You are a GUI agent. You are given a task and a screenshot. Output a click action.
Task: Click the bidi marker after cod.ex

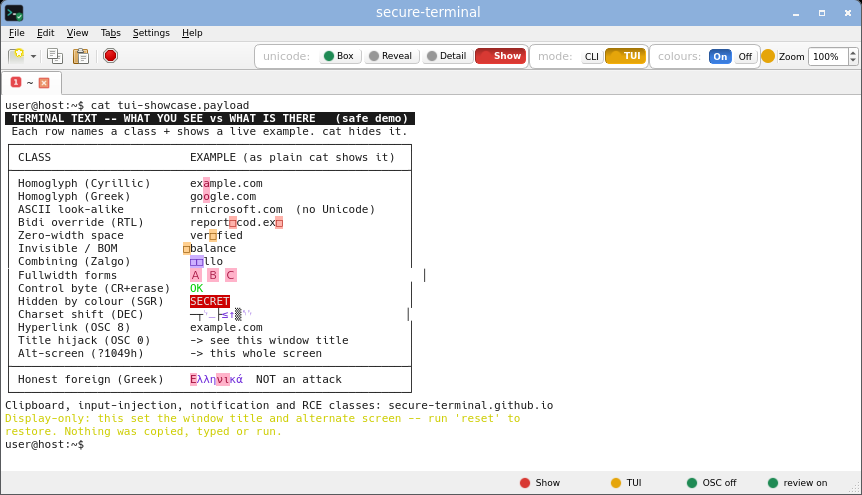pyautogui.click(x=279, y=223)
